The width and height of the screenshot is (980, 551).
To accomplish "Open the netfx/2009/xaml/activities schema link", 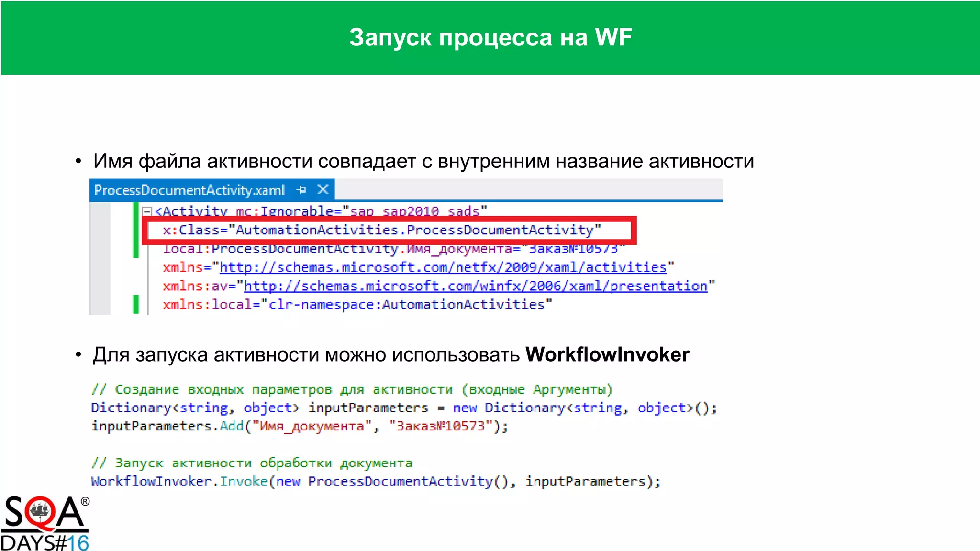I will pyautogui.click(x=443, y=267).
